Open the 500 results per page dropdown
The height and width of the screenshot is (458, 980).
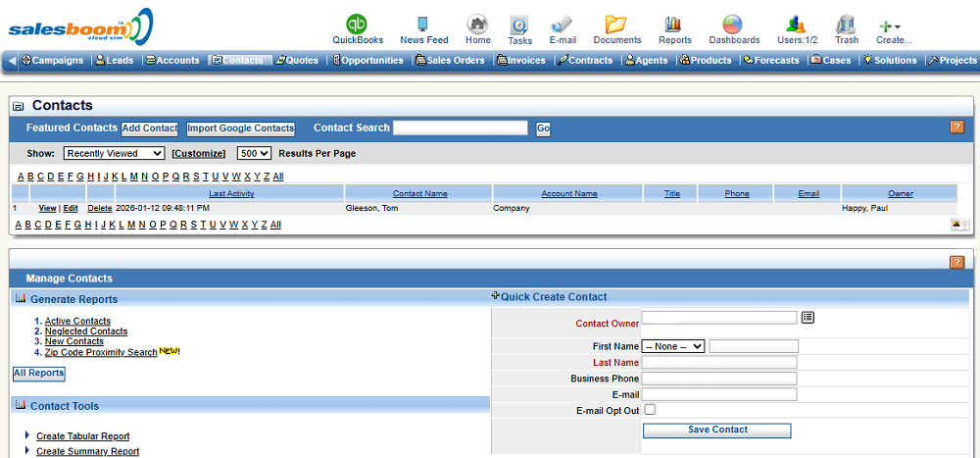click(254, 154)
